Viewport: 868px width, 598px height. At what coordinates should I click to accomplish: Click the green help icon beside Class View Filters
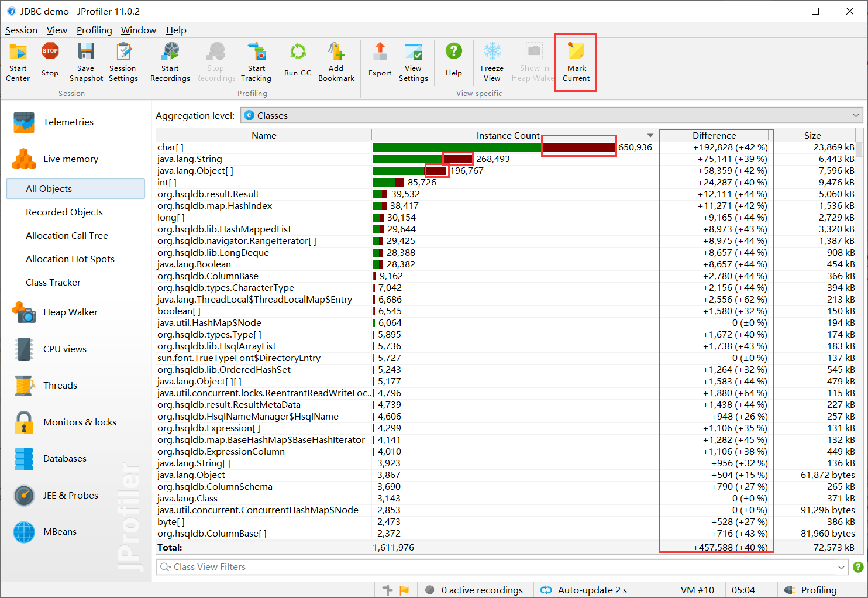858,567
